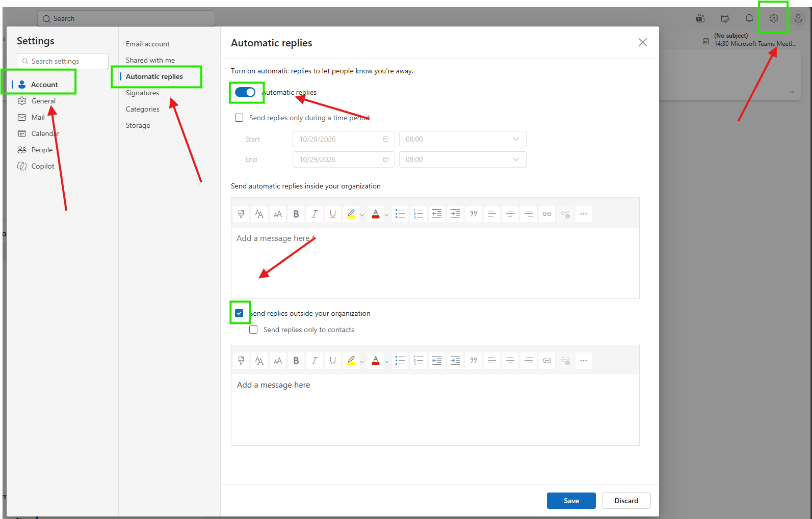Open the font color arrow in the inside-organization editor
Screen dimensions: 812x519
point(386,214)
